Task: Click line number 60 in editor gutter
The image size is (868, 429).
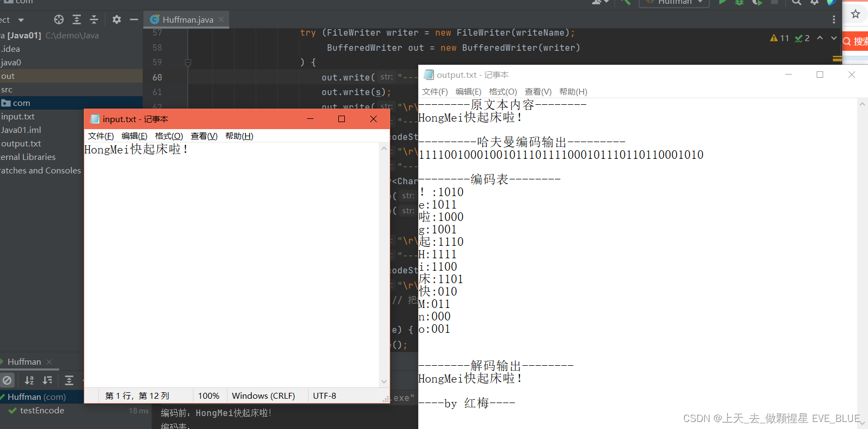Action: coord(157,77)
